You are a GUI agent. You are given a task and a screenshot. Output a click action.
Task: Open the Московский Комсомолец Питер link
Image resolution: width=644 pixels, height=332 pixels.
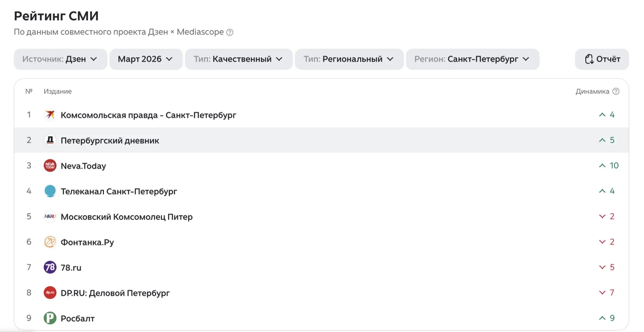pyautogui.click(x=126, y=217)
